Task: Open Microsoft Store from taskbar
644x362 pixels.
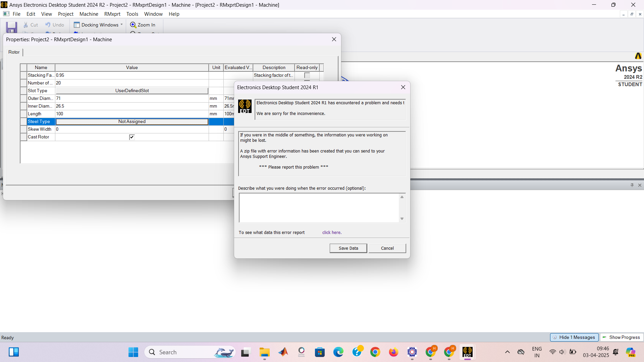Action: 320,352
